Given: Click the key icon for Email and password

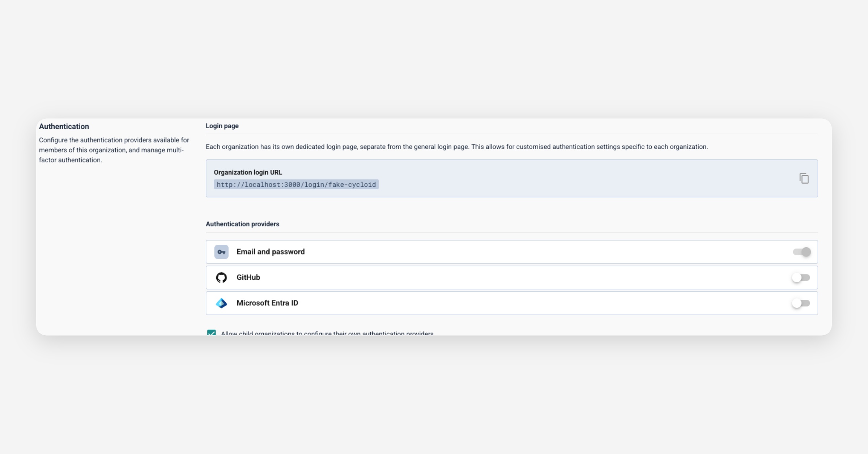Looking at the screenshot, I should 221,252.
